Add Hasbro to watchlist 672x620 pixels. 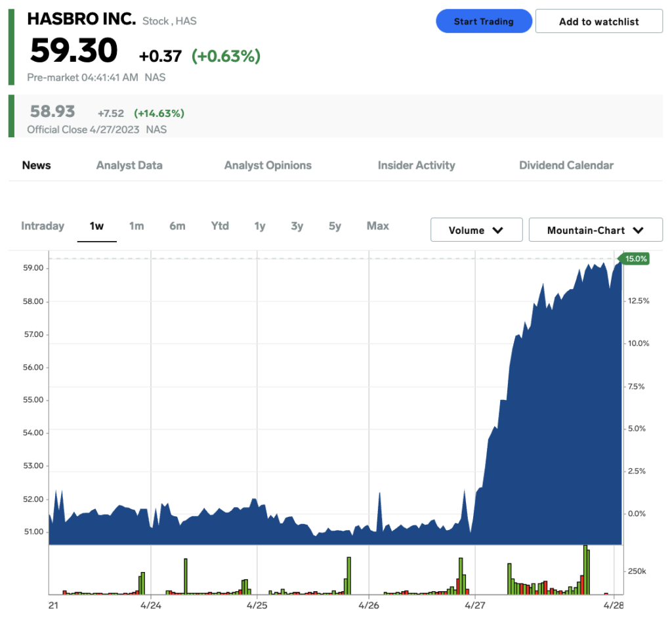click(598, 21)
